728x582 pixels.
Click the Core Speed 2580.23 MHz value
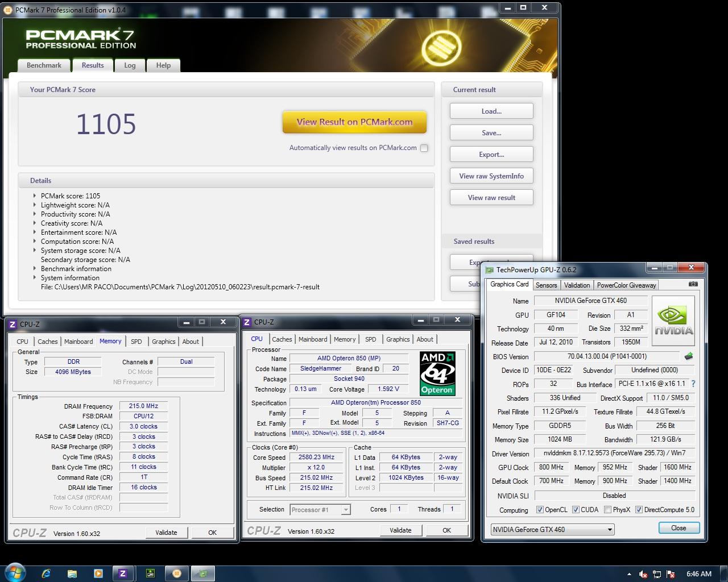[316, 458]
